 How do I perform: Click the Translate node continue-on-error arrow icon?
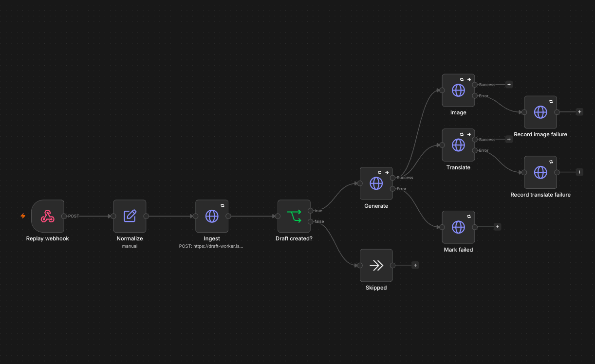[x=469, y=134]
